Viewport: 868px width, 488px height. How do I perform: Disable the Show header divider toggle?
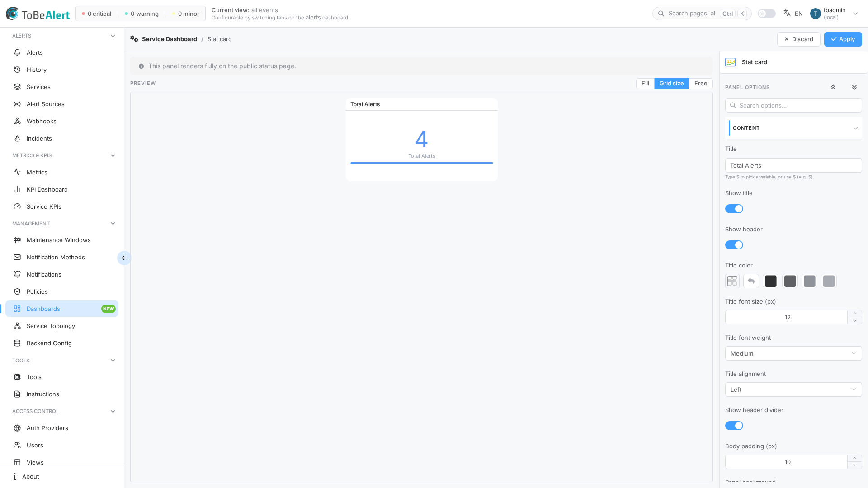pos(734,426)
